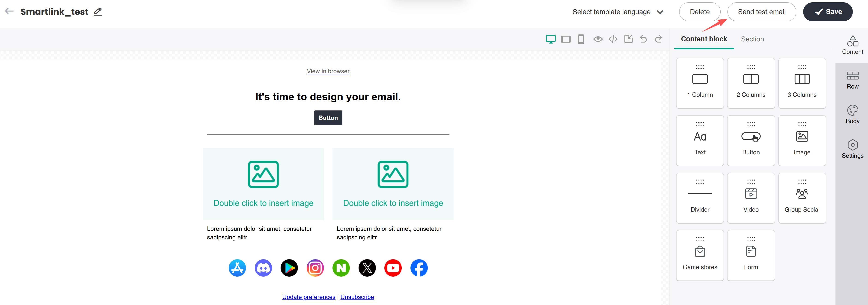Click the undo arrow icon
The width and height of the screenshot is (868, 305).
pos(643,39)
